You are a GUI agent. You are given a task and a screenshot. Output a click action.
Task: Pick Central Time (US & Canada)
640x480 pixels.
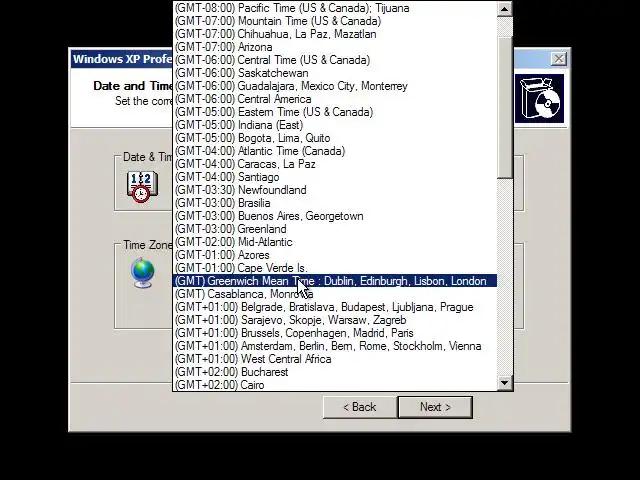[x=335, y=60]
